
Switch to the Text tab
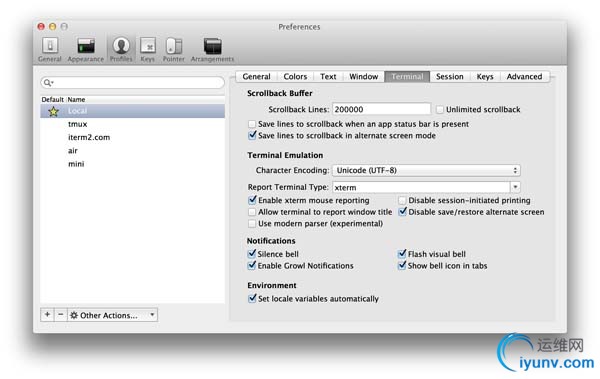tap(328, 77)
